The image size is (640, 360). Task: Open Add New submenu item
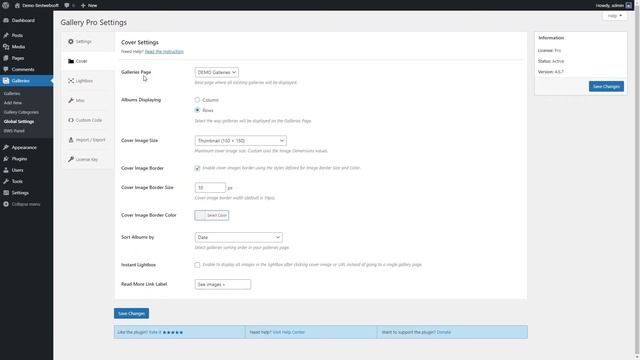pyautogui.click(x=13, y=103)
